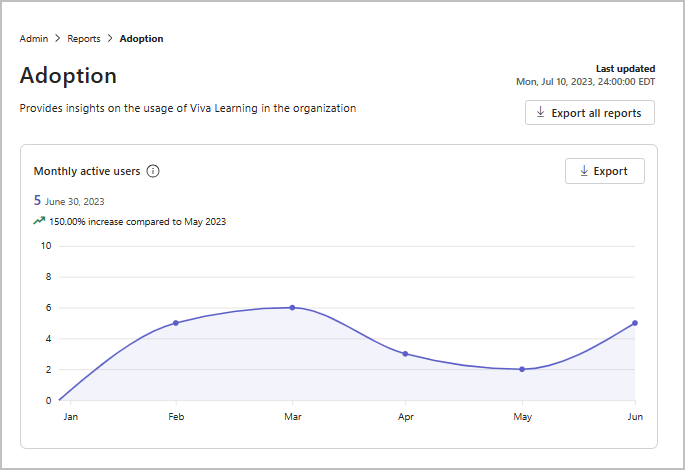
Task: Click the Adoption page heading
Action: (68, 76)
